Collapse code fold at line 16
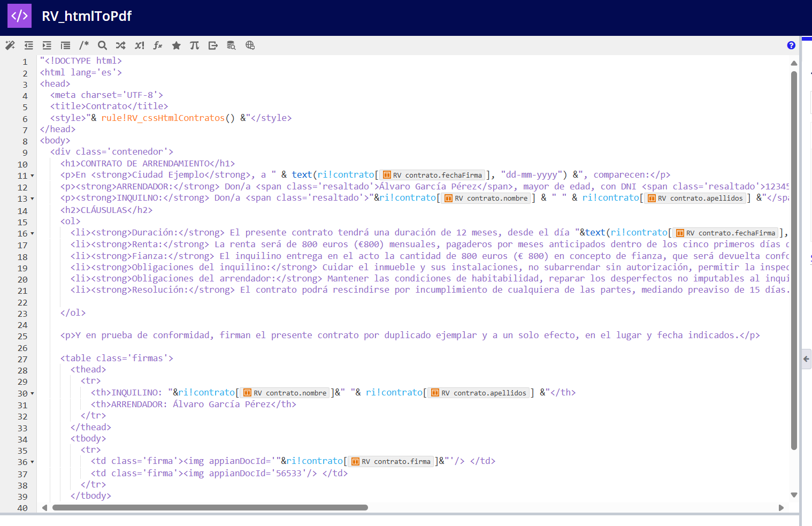The width and height of the screenshot is (812, 526). tap(32, 234)
